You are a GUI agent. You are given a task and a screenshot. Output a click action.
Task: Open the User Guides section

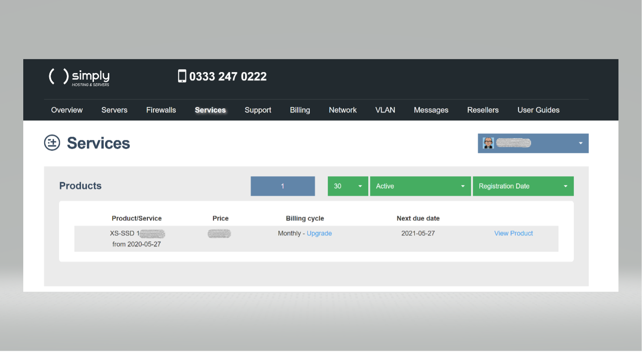pos(538,110)
